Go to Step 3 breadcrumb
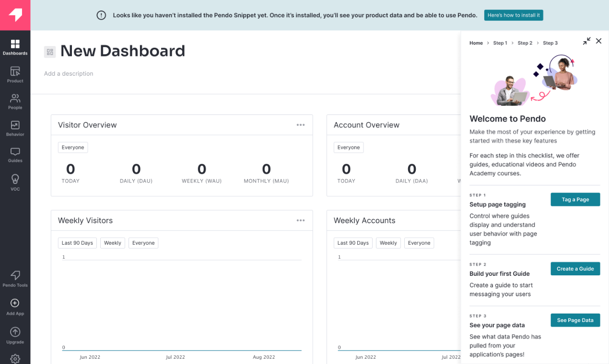This screenshot has width=609, height=364. 550,43
